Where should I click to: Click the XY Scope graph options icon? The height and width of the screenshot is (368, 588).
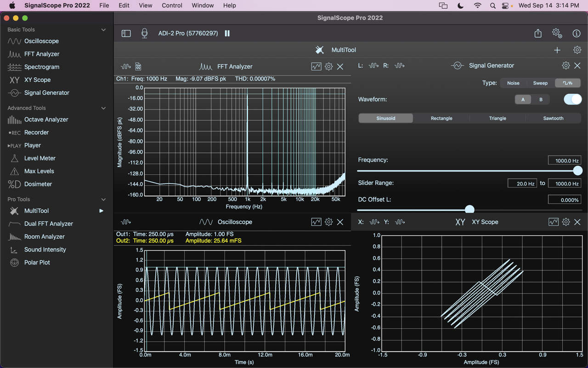[554, 222]
